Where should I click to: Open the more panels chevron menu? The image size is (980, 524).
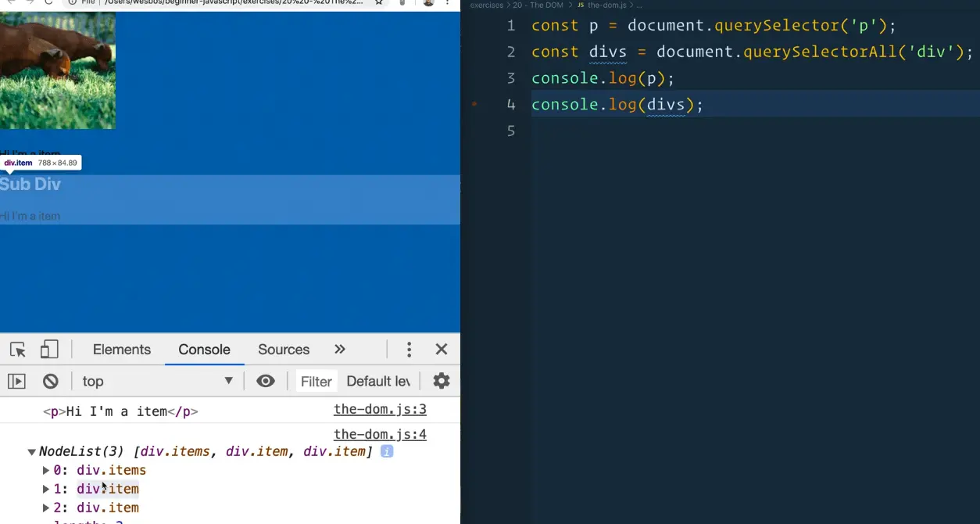(339, 349)
